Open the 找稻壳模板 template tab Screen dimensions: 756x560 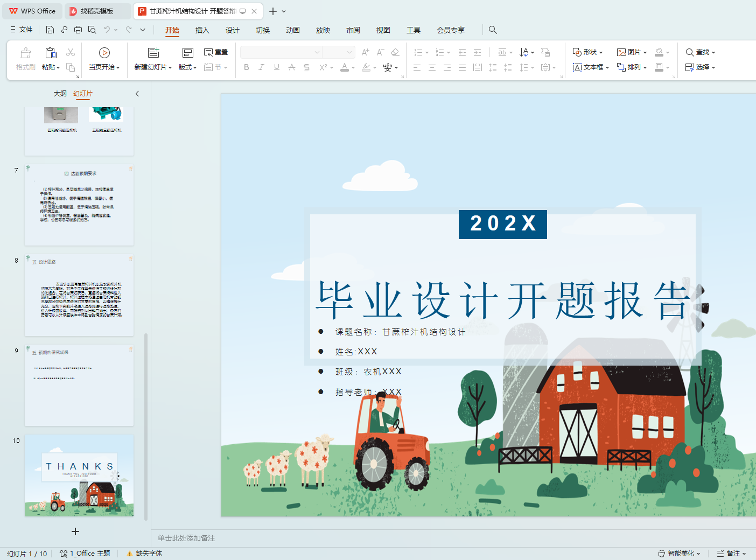(x=97, y=11)
